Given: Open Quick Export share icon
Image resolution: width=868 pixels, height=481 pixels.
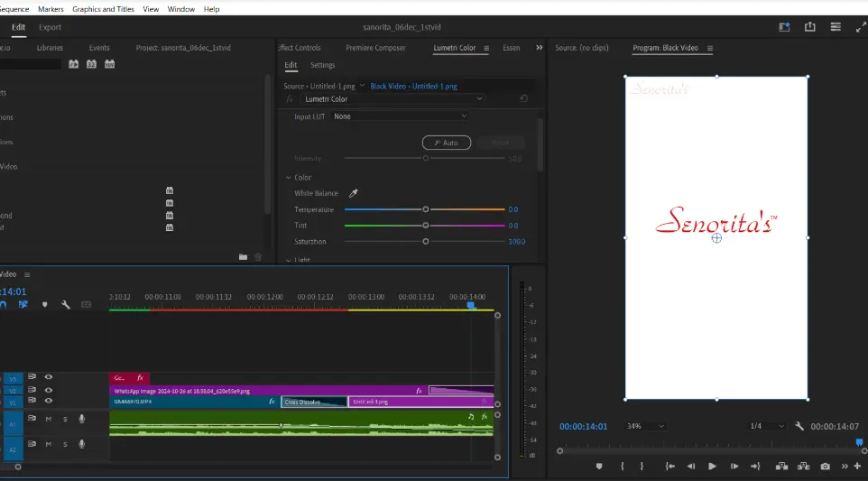Looking at the screenshot, I should click(810, 26).
